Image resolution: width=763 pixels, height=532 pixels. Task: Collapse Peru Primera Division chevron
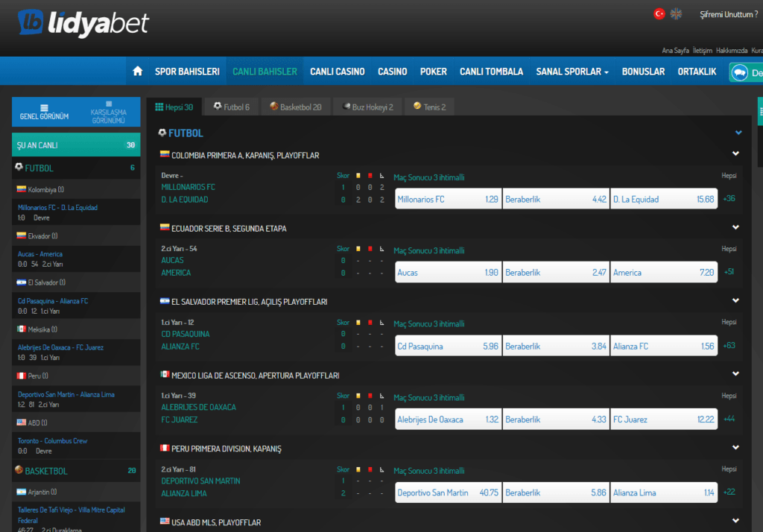pyautogui.click(x=735, y=447)
